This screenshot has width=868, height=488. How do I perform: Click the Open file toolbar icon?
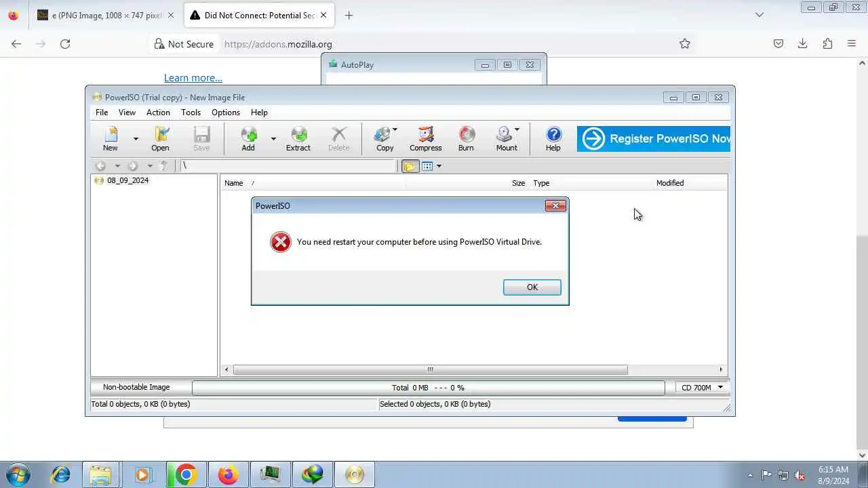tap(160, 138)
